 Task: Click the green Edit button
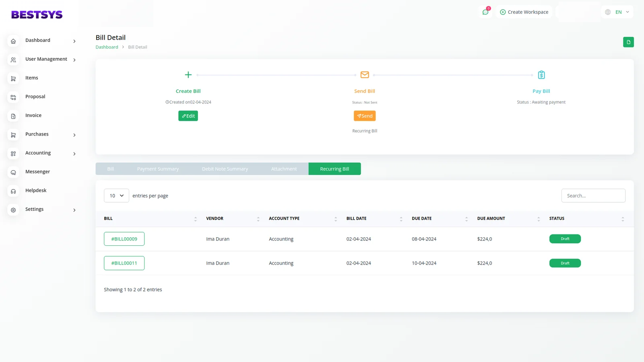188,116
